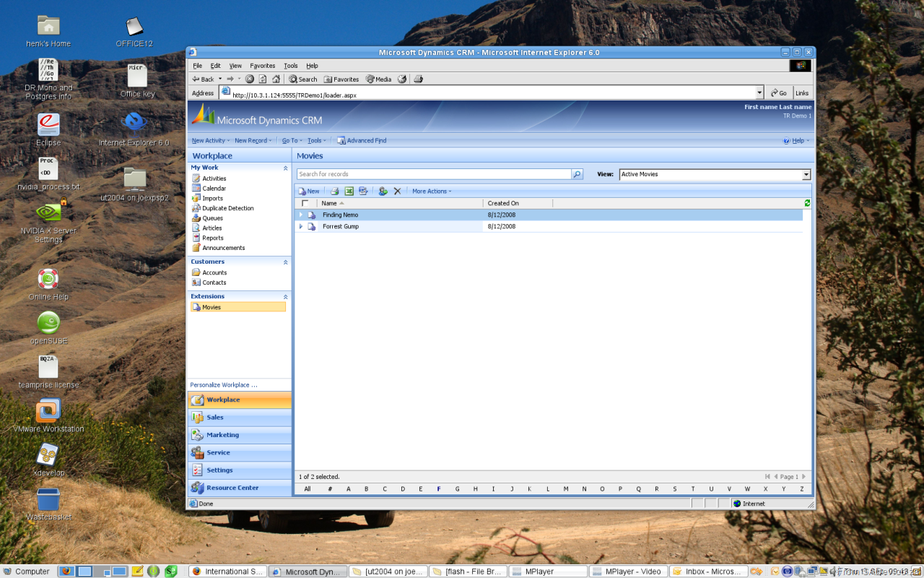
Task: Expand the Finding Nemo row arrow
Action: [x=301, y=215]
